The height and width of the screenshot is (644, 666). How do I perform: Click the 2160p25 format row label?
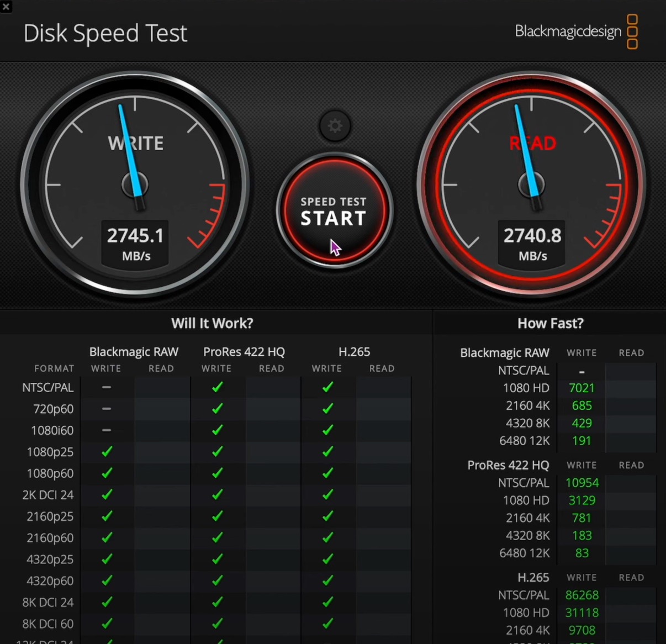pos(50,517)
